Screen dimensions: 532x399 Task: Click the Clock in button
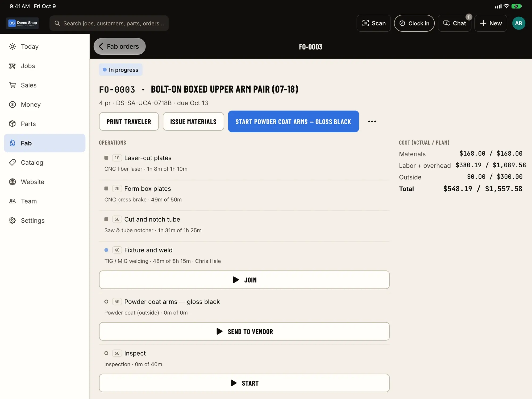(414, 23)
